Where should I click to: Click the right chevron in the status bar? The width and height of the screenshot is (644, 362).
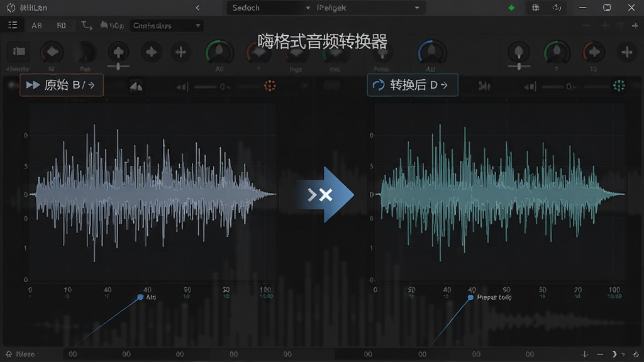click(x=614, y=354)
